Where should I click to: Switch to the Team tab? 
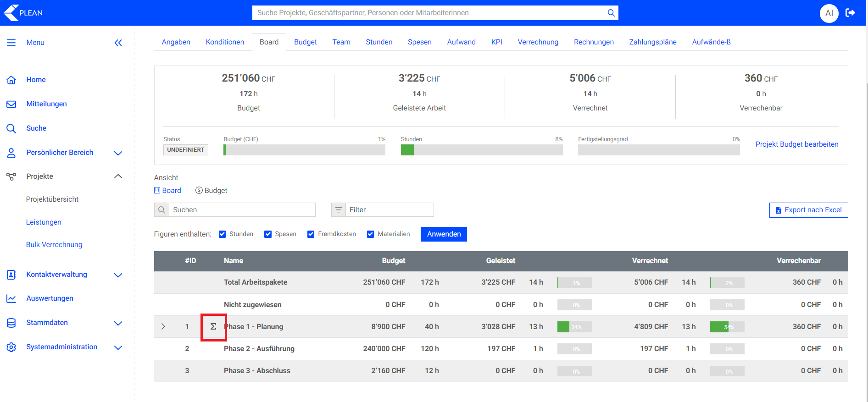tap(341, 42)
